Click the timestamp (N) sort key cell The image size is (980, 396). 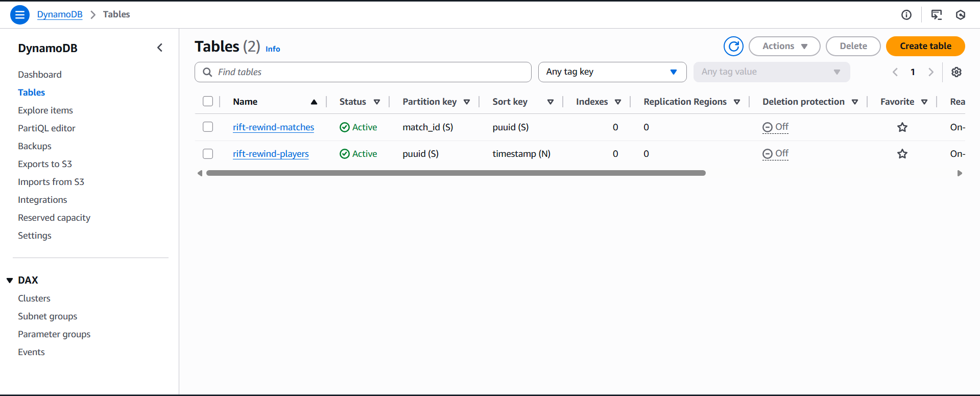(x=521, y=154)
